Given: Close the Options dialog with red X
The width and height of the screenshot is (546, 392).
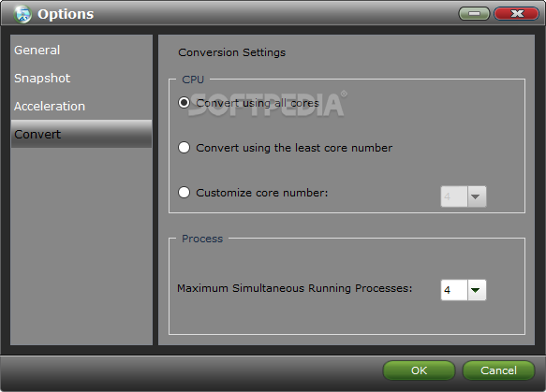Looking at the screenshot, I should coord(516,13).
